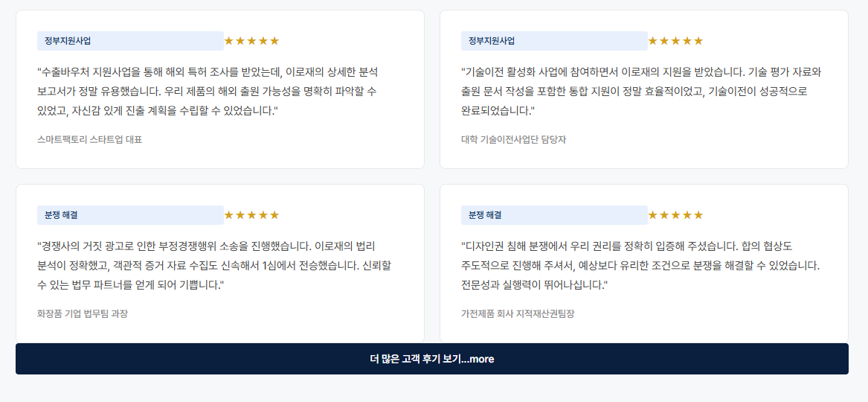Image resolution: width=868 pixels, height=402 pixels.
Task: Select 분쟁 해결 tag on the 디자인권 침해 review
Action: click(x=554, y=215)
